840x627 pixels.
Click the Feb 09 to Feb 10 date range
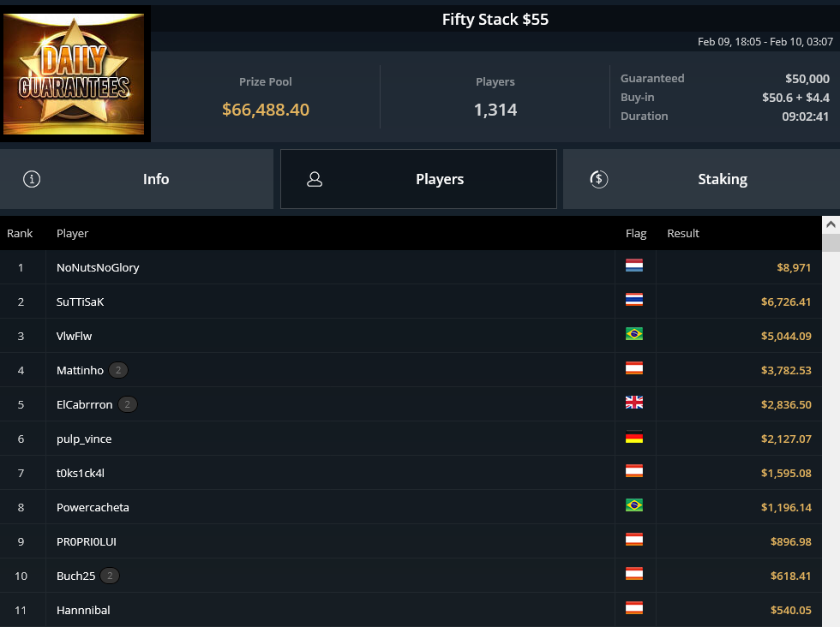pos(765,42)
